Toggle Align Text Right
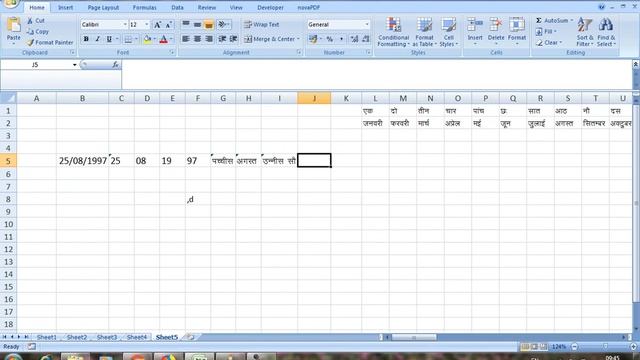 [209, 39]
